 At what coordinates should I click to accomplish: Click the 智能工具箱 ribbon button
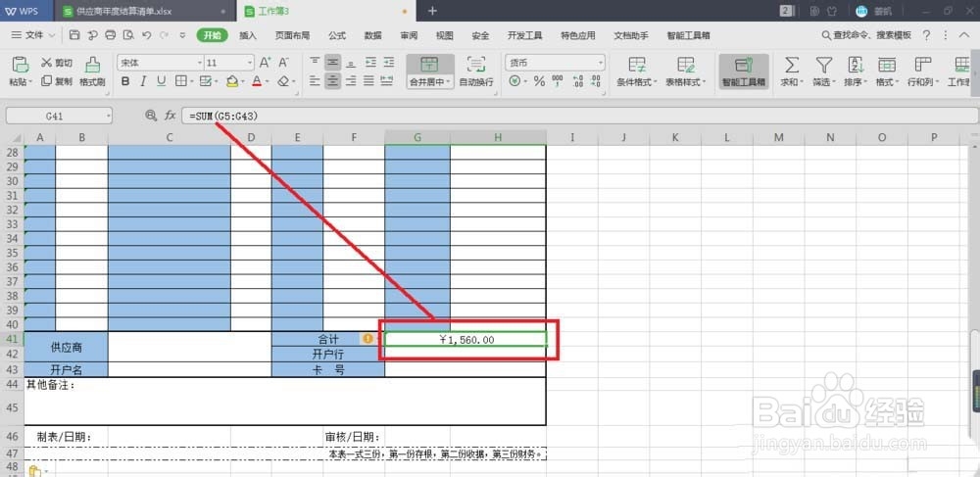tap(744, 72)
